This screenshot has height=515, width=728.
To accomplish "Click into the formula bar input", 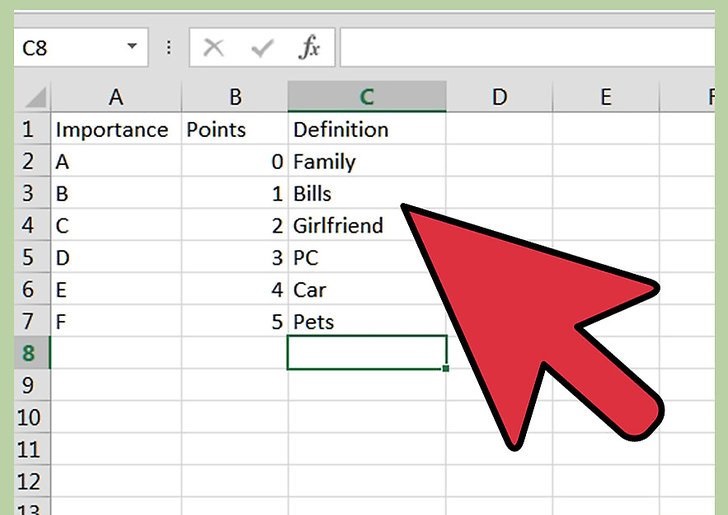I will [x=530, y=47].
